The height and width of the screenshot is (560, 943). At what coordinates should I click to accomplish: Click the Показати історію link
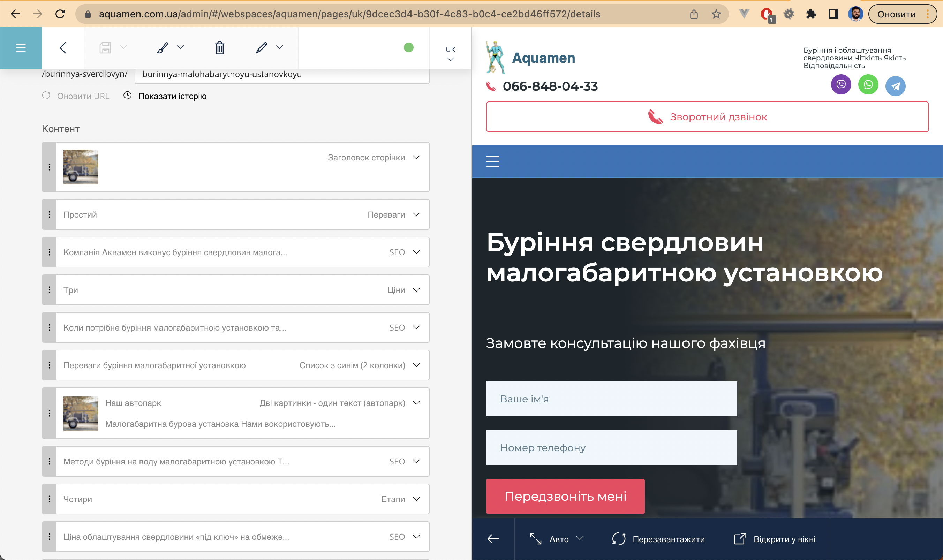click(x=172, y=96)
